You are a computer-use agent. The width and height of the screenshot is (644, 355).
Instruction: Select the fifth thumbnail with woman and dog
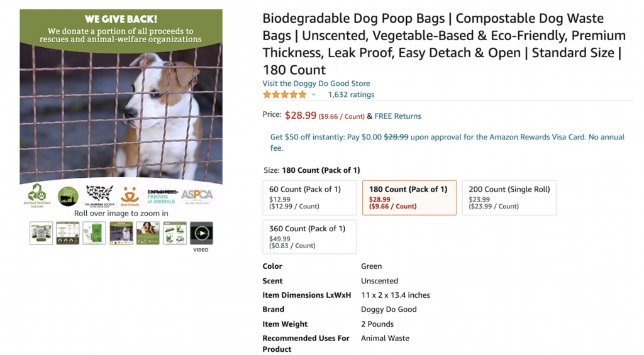tap(148, 233)
